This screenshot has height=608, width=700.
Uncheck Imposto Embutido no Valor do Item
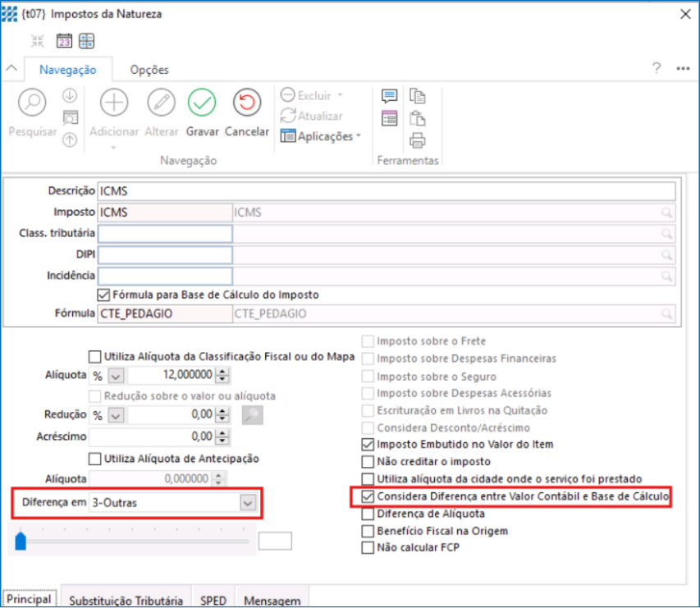[x=368, y=444]
